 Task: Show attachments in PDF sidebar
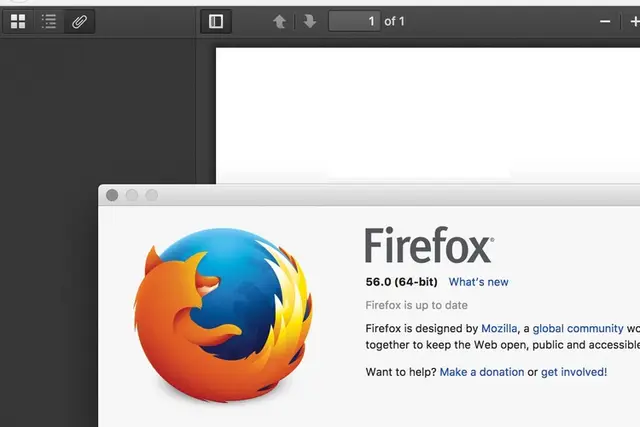(x=79, y=21)
